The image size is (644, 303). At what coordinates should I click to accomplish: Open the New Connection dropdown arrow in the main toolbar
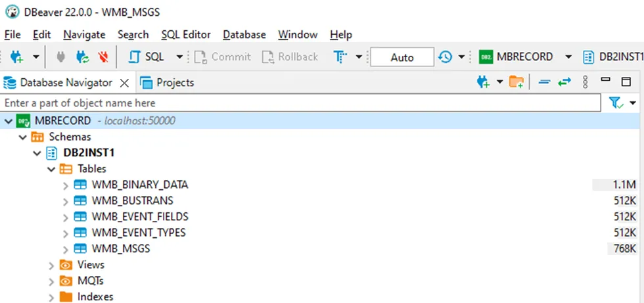click(x=36, y=57)
